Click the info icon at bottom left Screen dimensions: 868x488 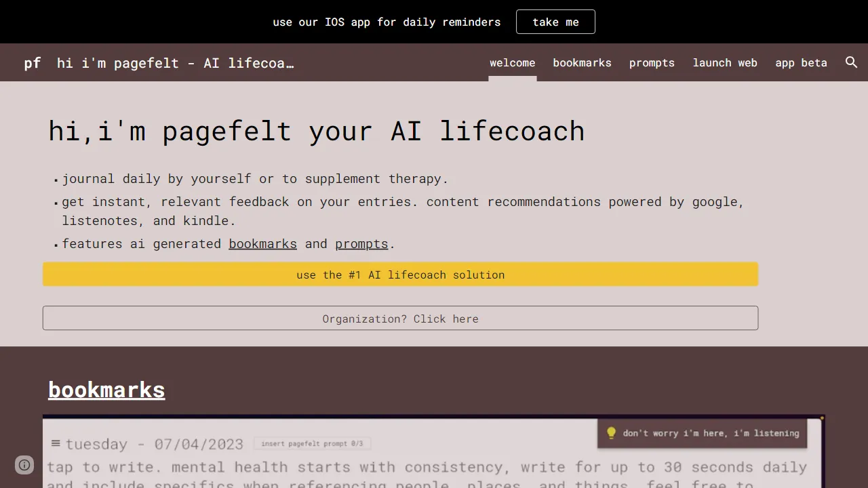[x=24, y=465]
